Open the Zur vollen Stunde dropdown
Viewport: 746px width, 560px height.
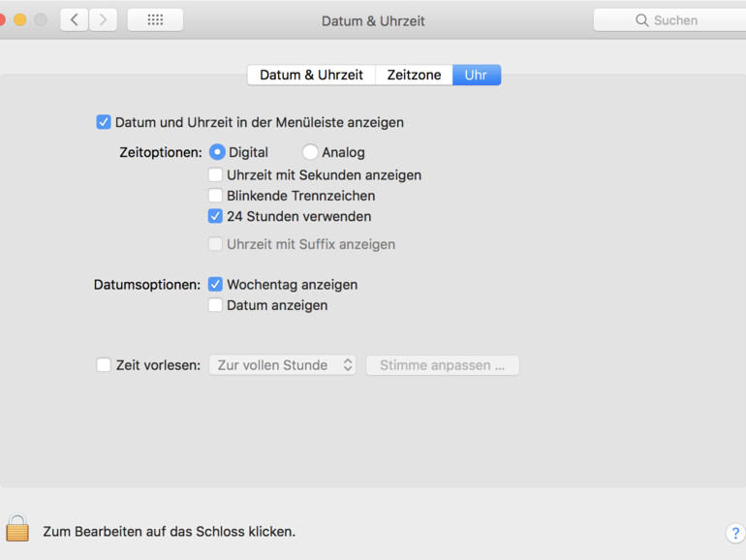point(282,365)
